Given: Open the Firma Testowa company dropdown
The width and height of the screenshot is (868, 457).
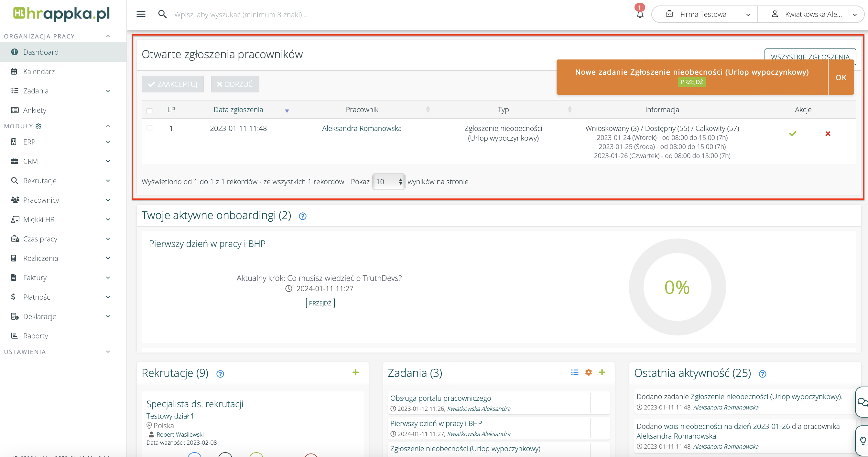Looking at the screenshot, I should (x=704, y=14).
